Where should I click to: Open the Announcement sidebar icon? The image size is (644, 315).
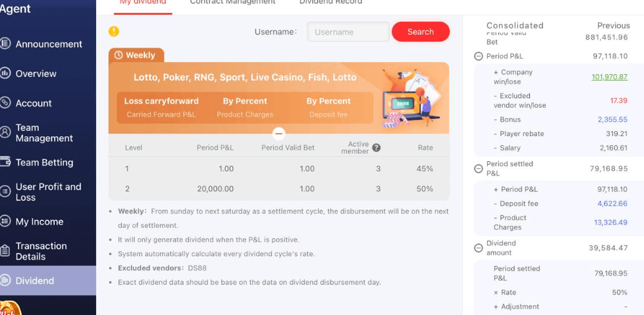tap(6, 44)
